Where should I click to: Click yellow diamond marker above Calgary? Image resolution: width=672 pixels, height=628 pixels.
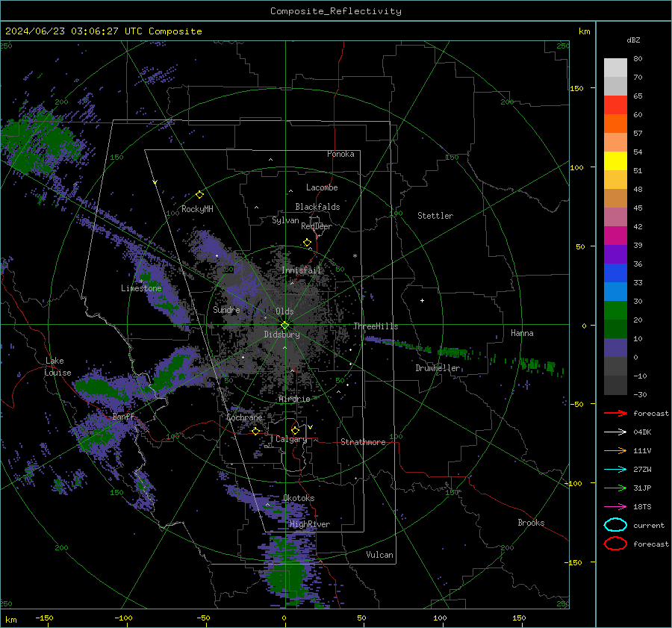click(295, 430)
